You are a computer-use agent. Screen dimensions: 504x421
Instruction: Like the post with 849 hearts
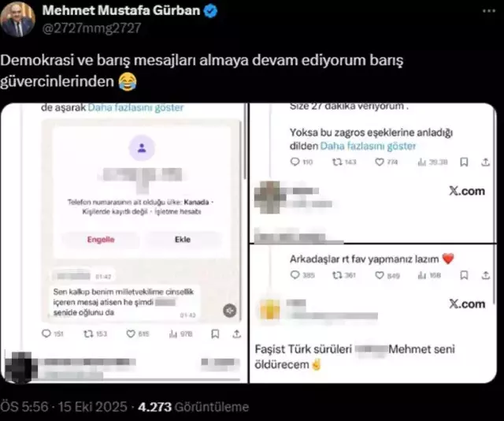pos(380,275)
